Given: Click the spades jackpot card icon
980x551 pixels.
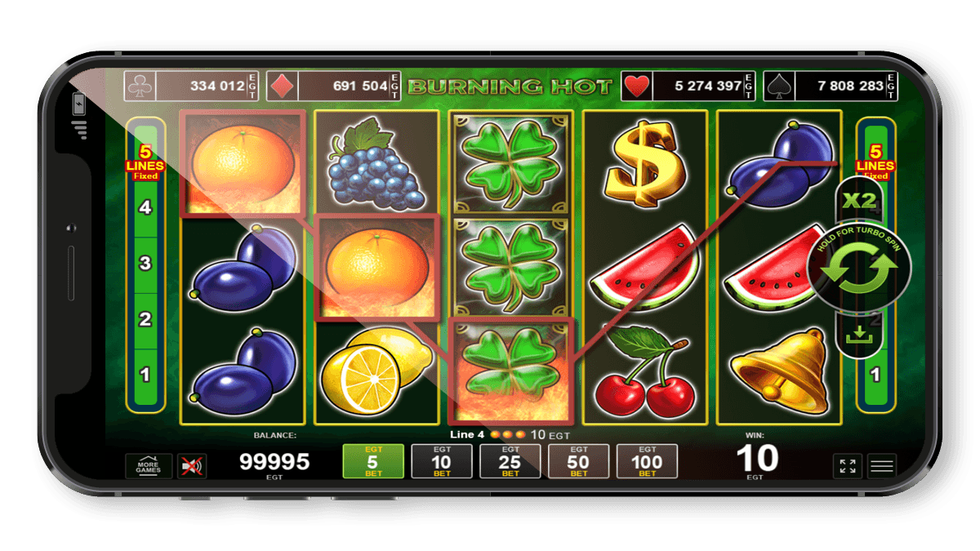Looking at the screenshot, I should tap(777, 86).
